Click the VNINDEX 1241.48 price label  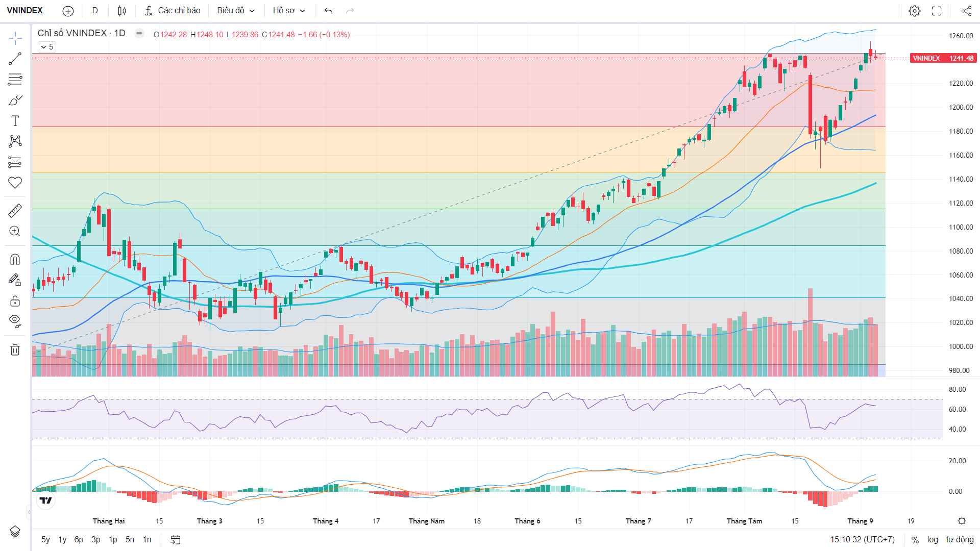coord(943,58)
